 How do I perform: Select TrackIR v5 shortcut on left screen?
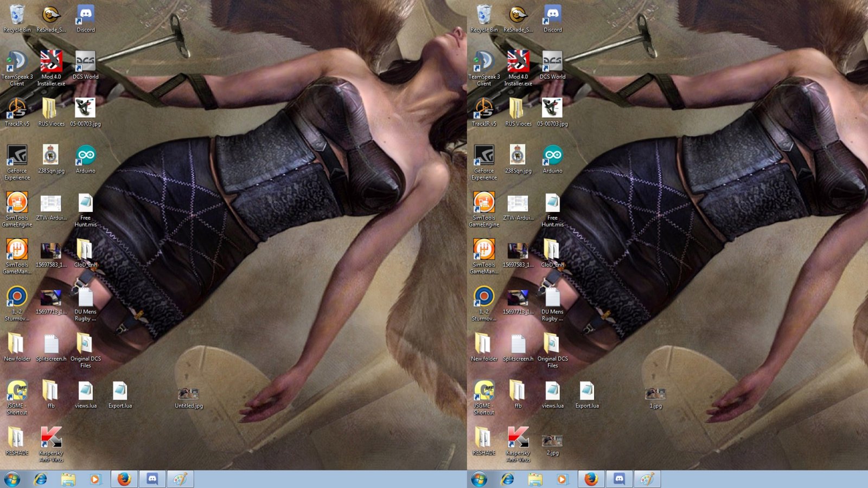click(17, 113)
